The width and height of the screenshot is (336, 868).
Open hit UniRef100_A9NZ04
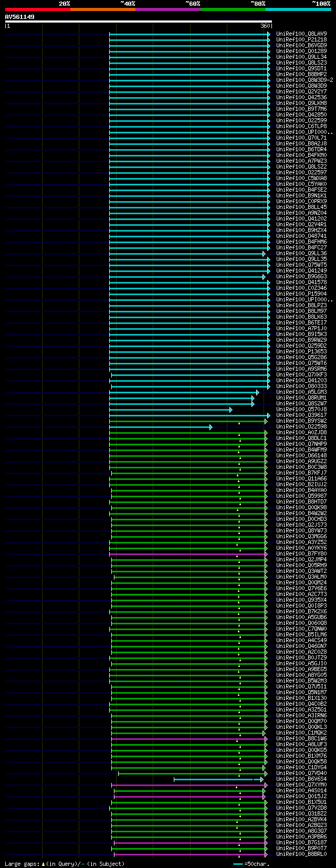point(301,213)
